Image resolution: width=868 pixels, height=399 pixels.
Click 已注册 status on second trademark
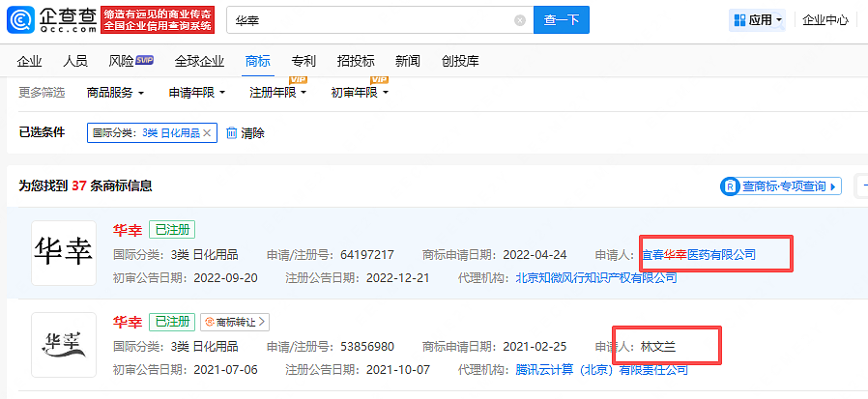[172, 322]
